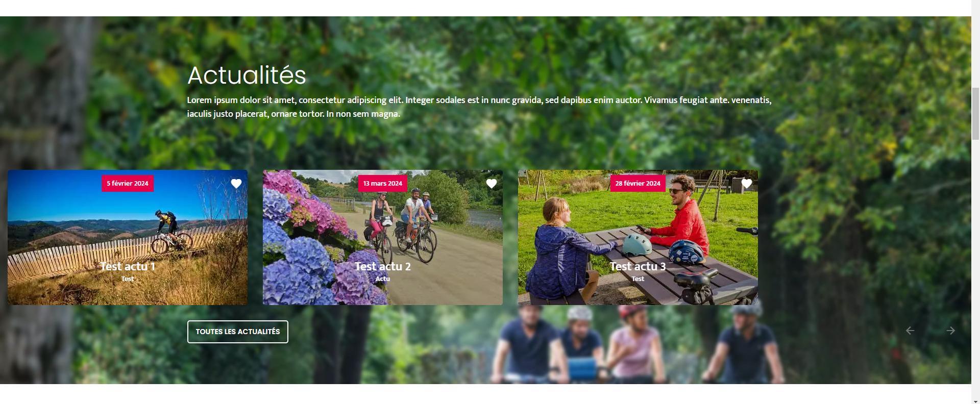Open the Test actu 2 title link

click(383, 266)
